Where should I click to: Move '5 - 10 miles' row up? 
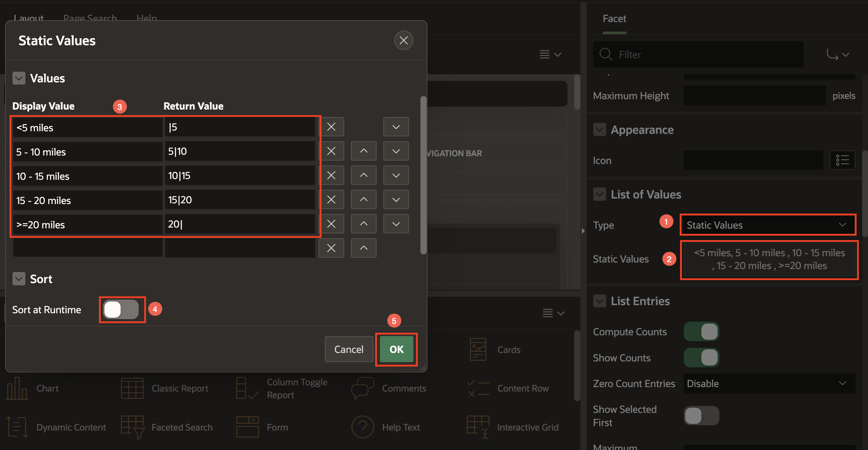(x=363, y=151)
